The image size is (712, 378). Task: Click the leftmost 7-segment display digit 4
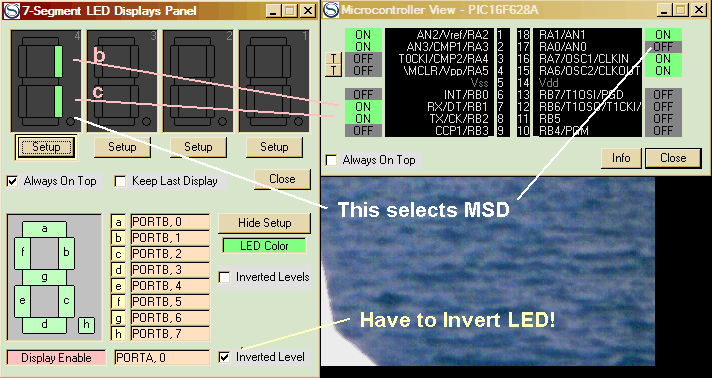tap(46, 81)
